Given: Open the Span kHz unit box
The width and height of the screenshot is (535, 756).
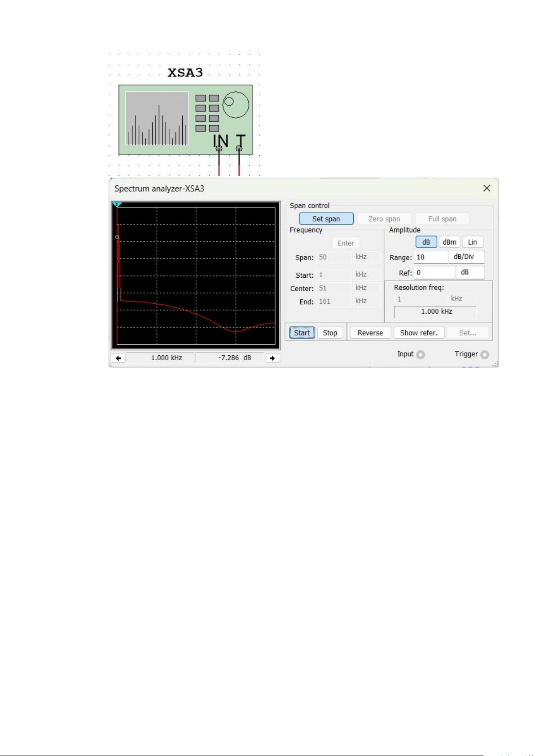Looking at the screenshot, I should coord(367,257).
